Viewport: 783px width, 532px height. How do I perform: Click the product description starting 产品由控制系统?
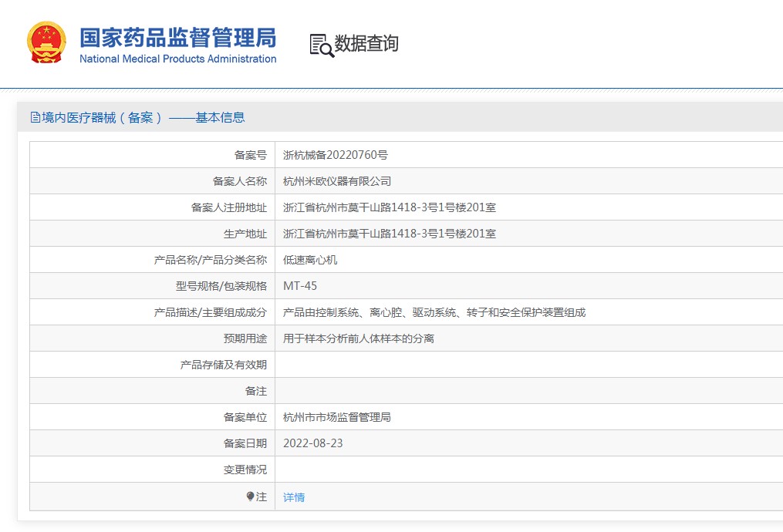[434, 312]
